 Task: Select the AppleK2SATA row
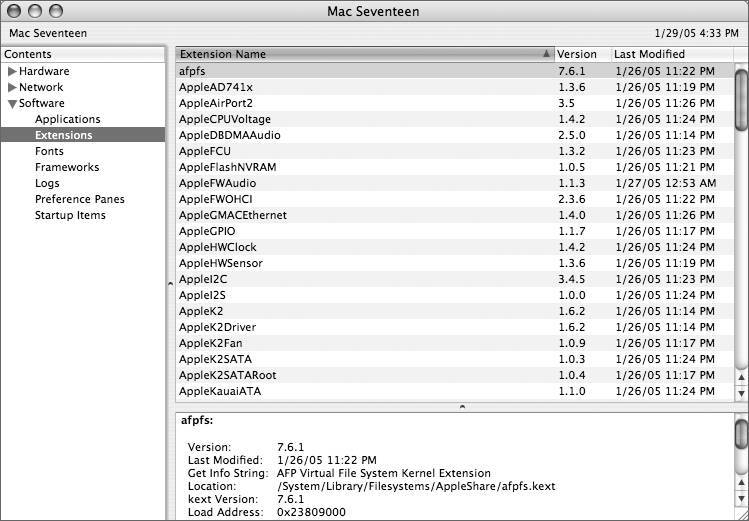click(454, 359)
